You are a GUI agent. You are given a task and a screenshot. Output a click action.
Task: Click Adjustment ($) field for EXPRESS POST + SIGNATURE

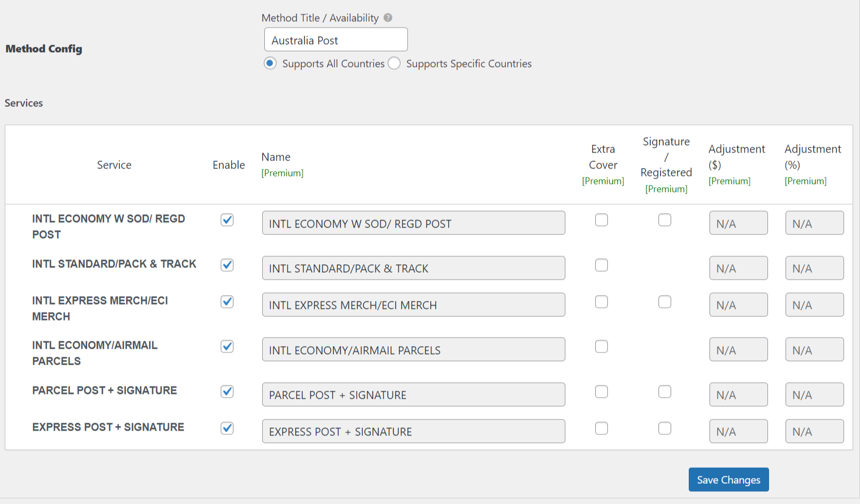click(x=739, y=431)
